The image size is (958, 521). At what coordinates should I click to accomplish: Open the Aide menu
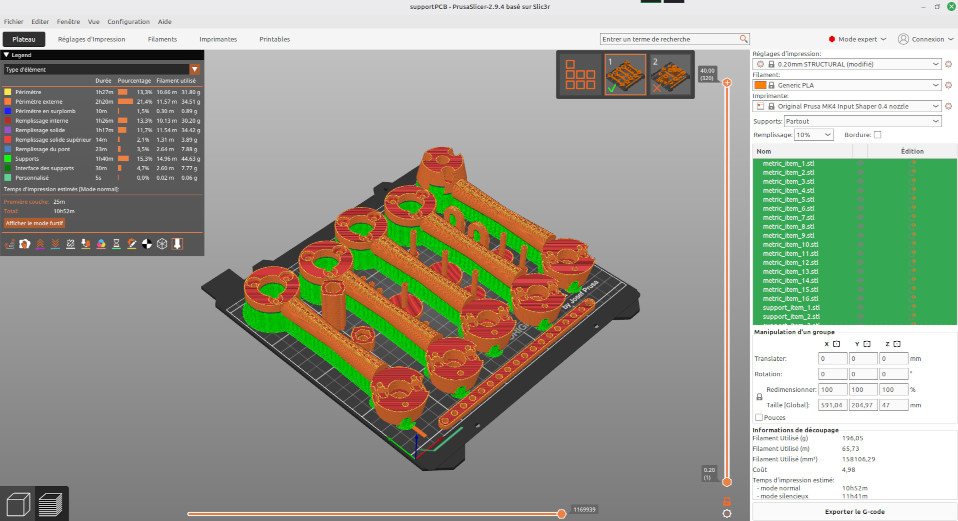coord(165,21)
